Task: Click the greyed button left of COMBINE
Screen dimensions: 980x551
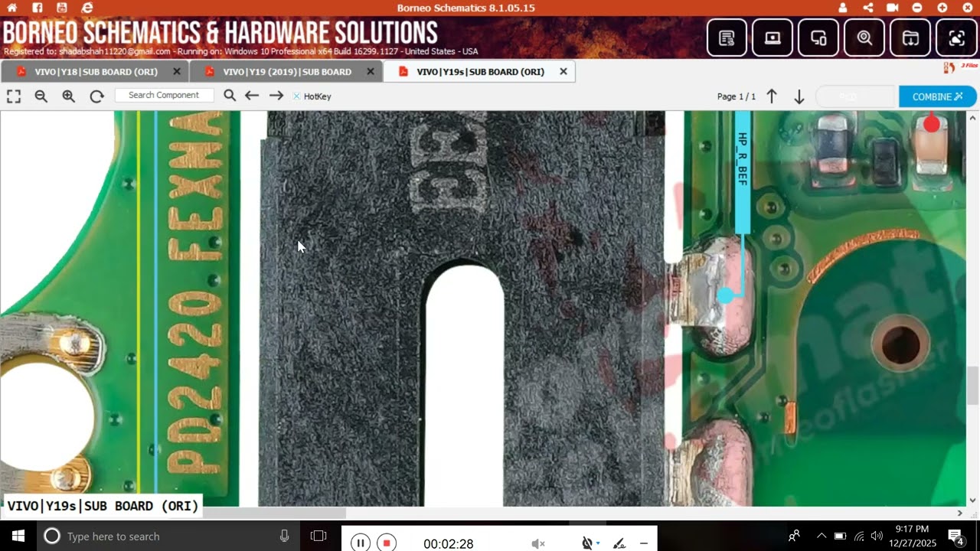Action: [855, 96]
